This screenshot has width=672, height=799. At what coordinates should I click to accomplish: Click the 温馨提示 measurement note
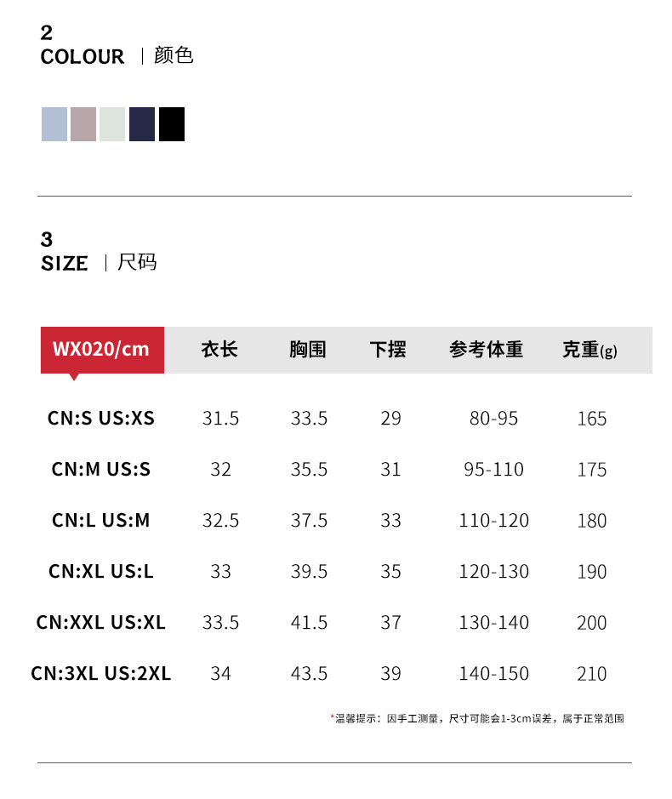tap(478, 719)
